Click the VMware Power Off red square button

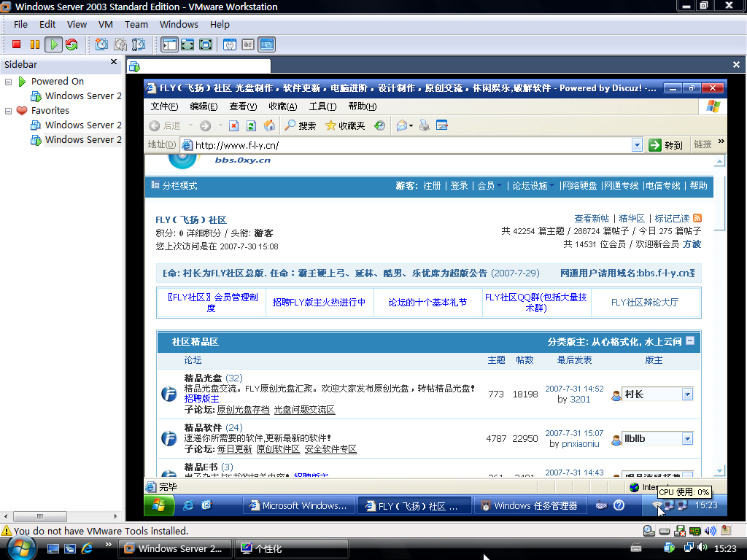click(16, 44)
